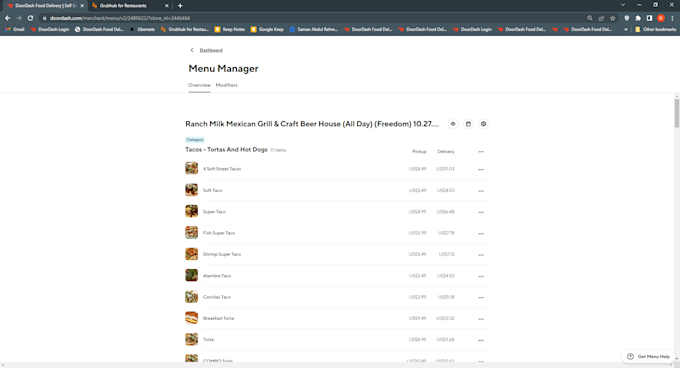Click the Category badge label

pyautogui.click(x=195, y=140)
